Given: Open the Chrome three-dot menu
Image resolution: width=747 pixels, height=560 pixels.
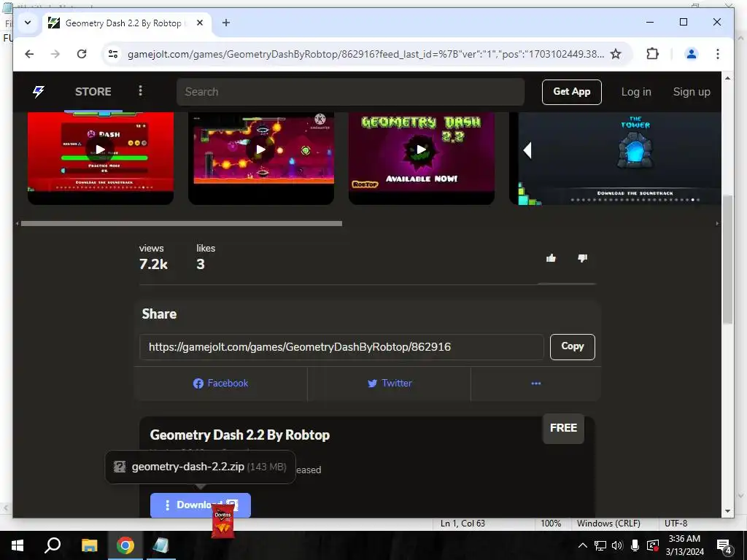Looking at the screenshot, I should click(718, 54).
